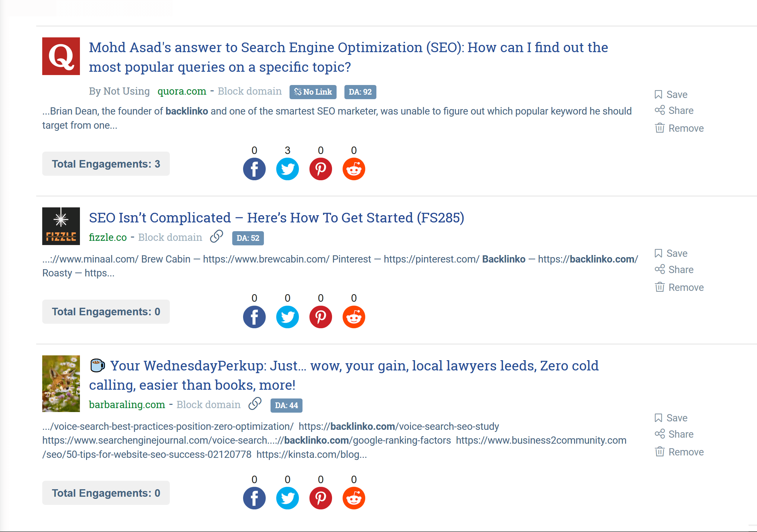
Task: Click Reddit icon on the barbaraling.com result
Action: click(x=354, y=498)
